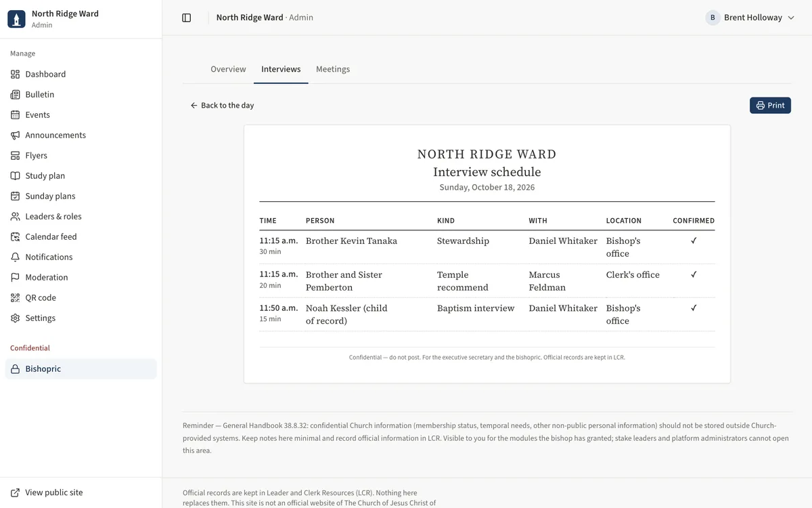812x508 pixels.
Task: Click the Sunday, October 18, 2026 date
Action: coord(487,188)
